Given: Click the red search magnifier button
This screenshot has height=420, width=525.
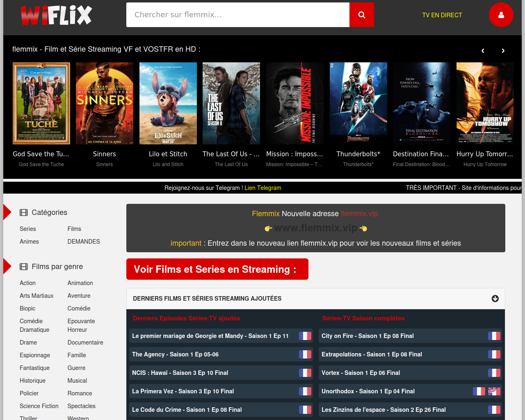Looking at the screenshot, I should coord(361,15).
